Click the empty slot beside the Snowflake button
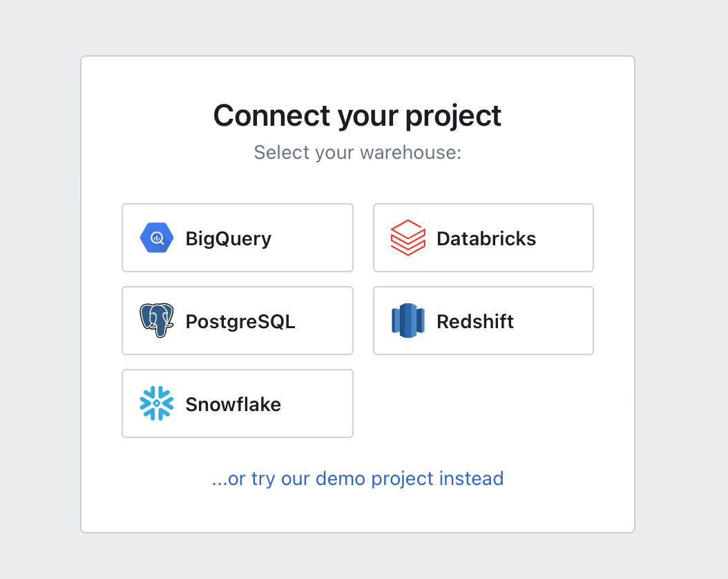728x579 pixels. pos(483,404)
